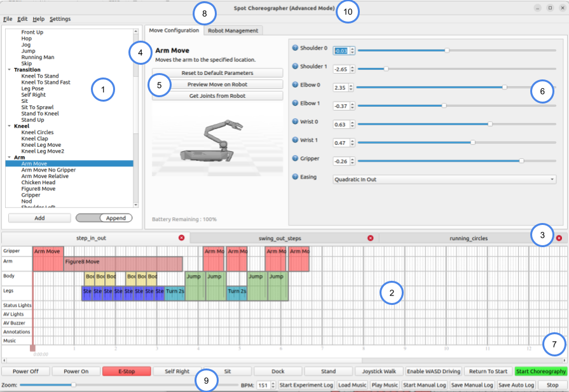
Task: Click the help icon beside Shoulder 0
Action: coord(295,48)
